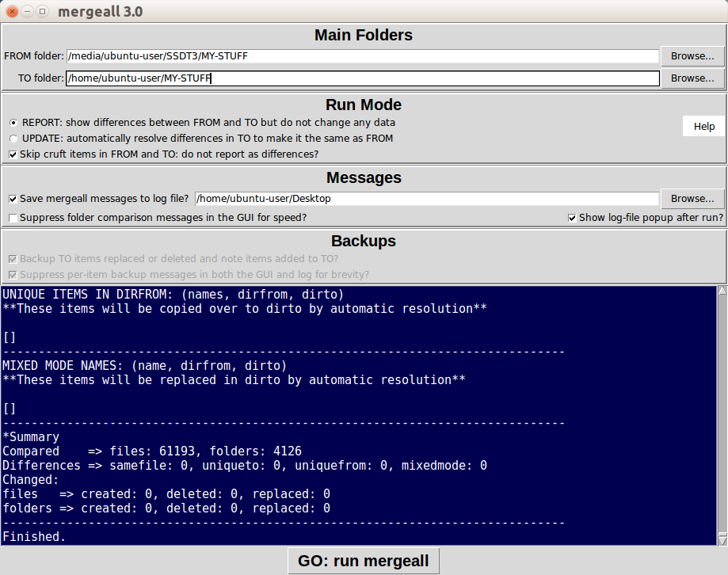Click the log file path input field
This screenshot has width=728, height=575.
[427, 199]
